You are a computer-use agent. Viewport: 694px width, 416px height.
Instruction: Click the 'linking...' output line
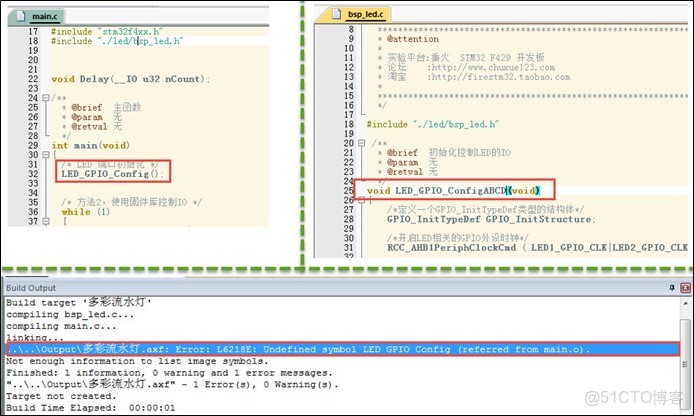click(35, 338)
